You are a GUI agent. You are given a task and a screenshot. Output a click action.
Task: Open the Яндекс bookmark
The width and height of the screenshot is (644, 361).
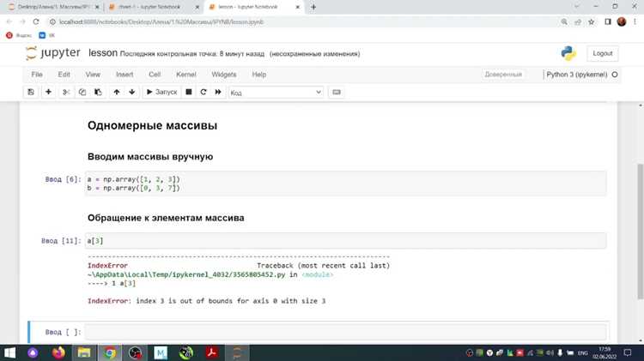click(19, 35)
